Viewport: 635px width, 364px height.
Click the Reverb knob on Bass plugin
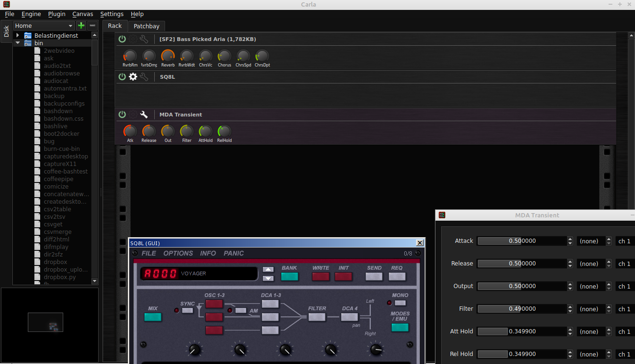[168, 56]
